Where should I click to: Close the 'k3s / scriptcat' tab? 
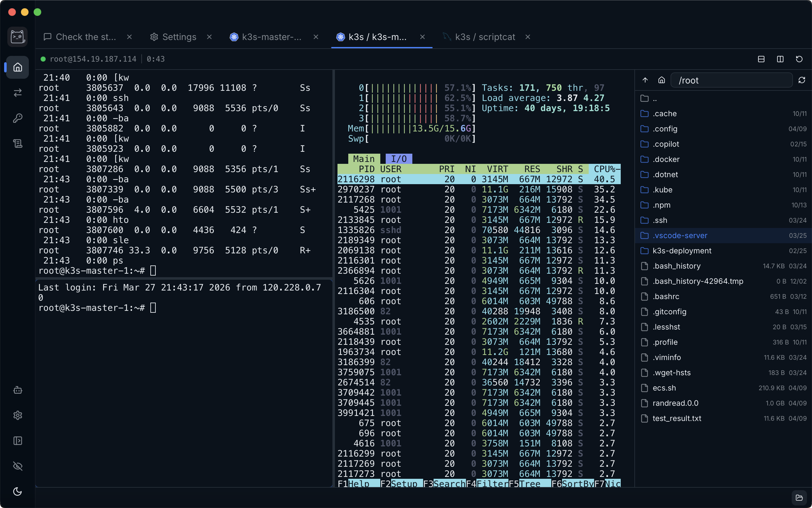pos(528,37)
